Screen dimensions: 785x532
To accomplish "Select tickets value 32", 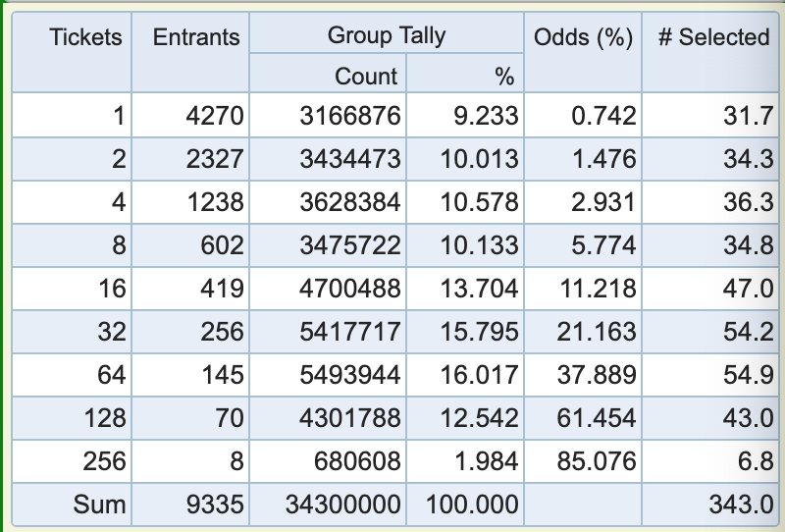I will [x=111, y=332].
